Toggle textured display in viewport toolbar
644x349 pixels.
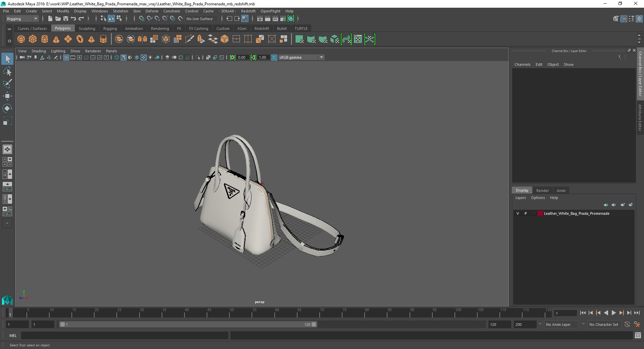[x=144, y=57]
